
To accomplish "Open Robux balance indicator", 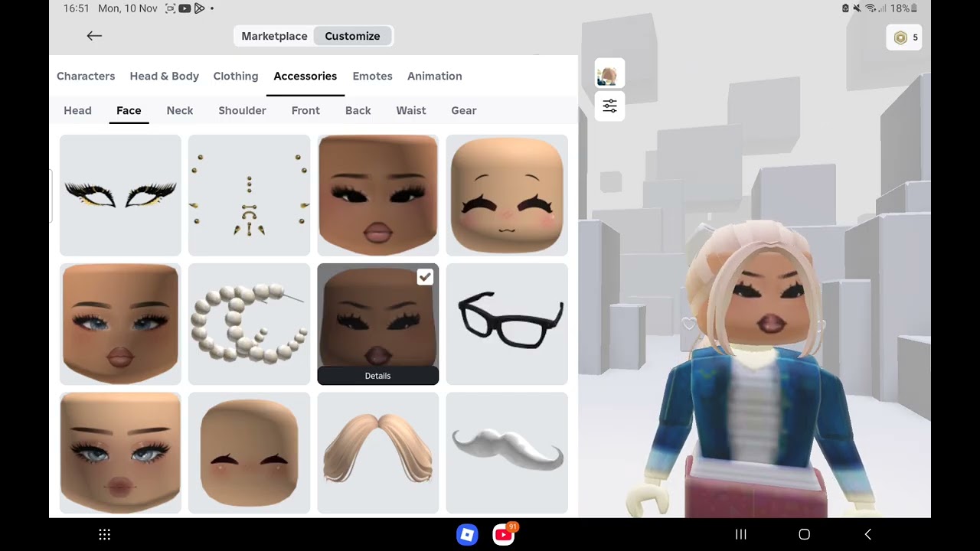I will [x=904, y=37].
